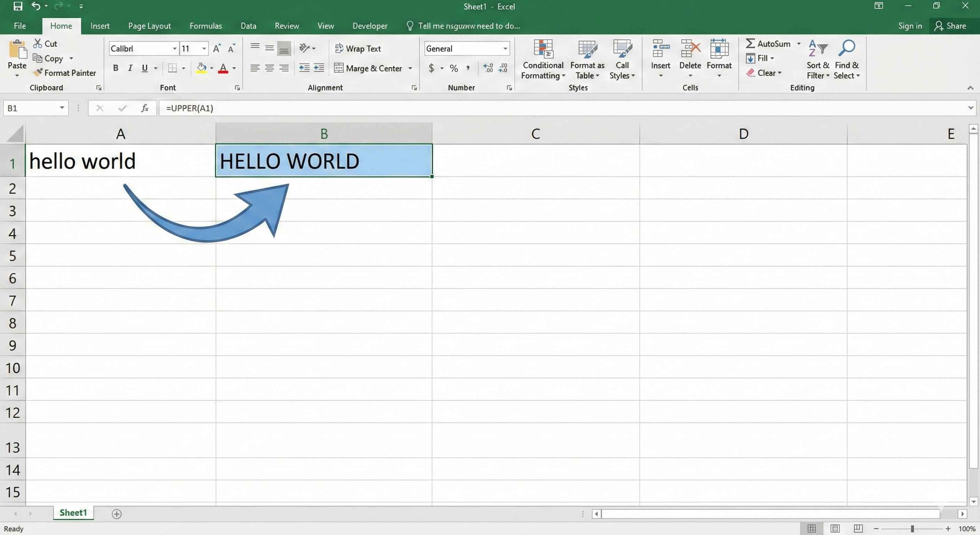Open the Name Box dropdown arrow
The image size is (980, 535).
62,108
